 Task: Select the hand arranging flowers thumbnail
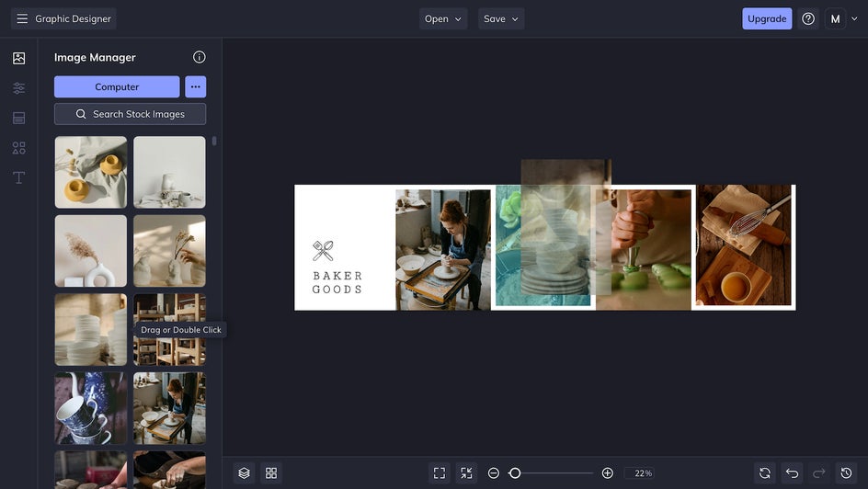(169, 251)
